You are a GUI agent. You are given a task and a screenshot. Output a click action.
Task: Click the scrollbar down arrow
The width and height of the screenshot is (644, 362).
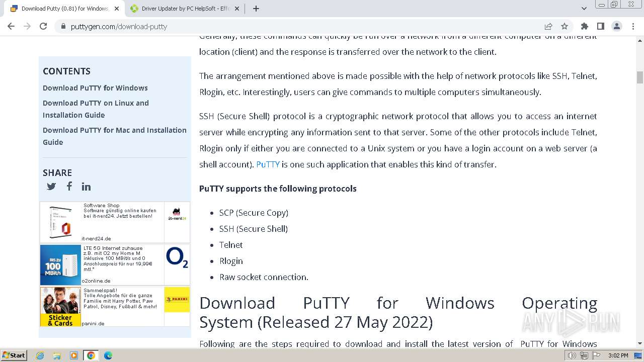(x=640, y=343)
